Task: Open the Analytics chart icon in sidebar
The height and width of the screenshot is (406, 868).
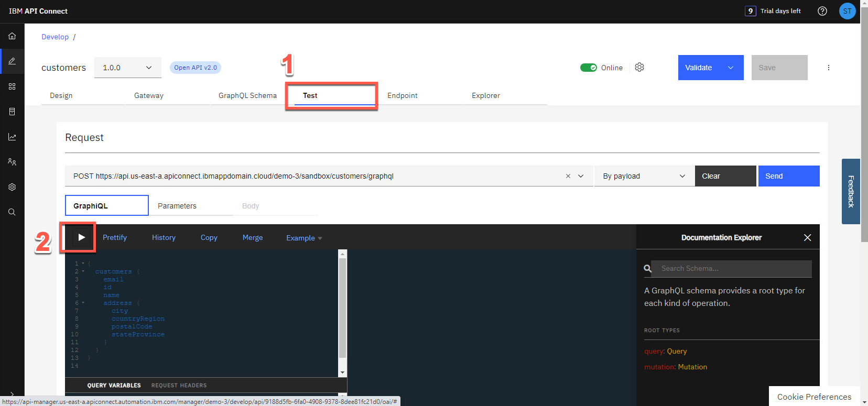Action: click(12, 137)
